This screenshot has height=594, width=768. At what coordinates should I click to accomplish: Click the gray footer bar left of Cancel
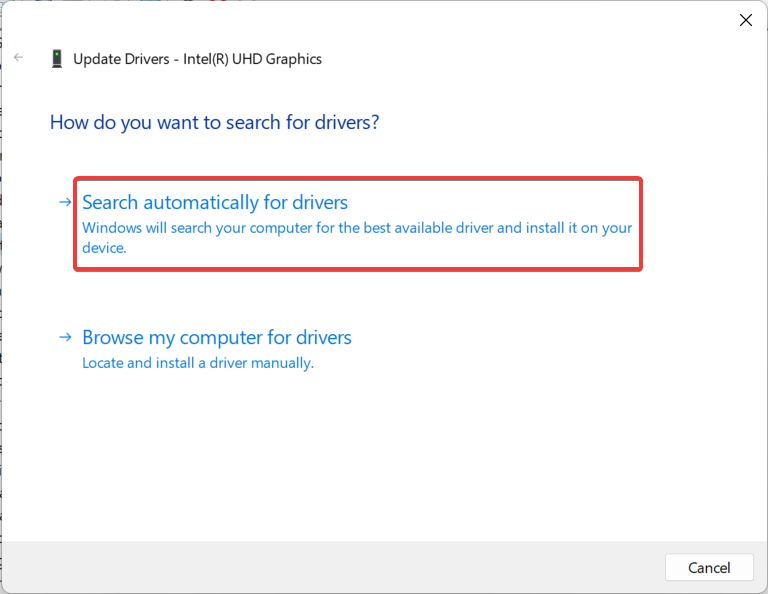click(x=330, y=568)
